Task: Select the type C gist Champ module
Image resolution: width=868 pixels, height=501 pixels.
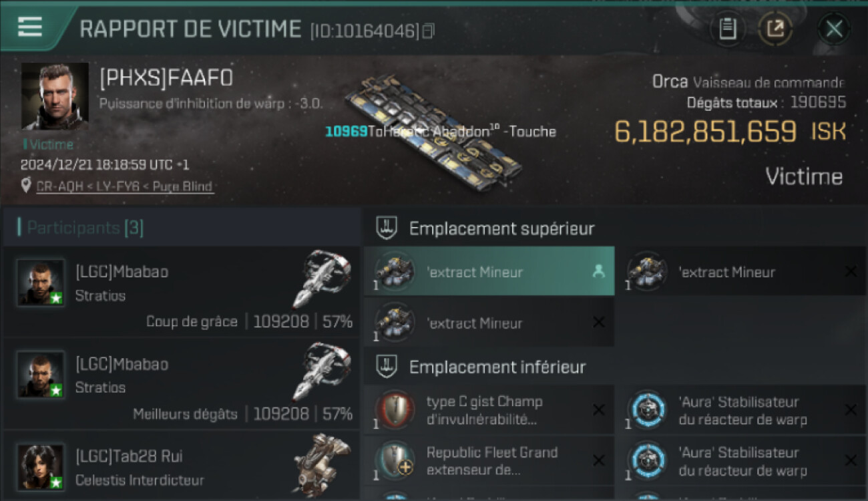Action: pos(489,410)
